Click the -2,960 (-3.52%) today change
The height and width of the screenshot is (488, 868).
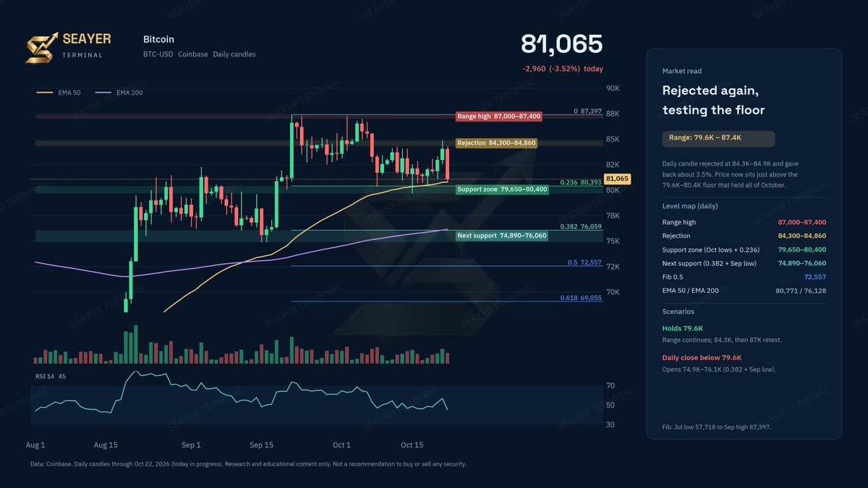click(562, 69)
